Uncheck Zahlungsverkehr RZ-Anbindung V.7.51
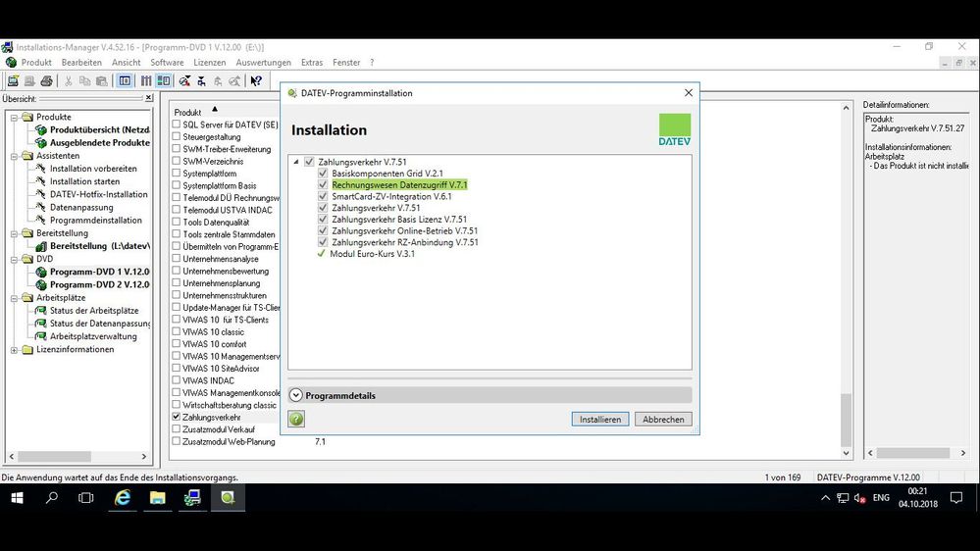Image resolution: width=980 pixels, height=551 pixels. tap(323, 242)
